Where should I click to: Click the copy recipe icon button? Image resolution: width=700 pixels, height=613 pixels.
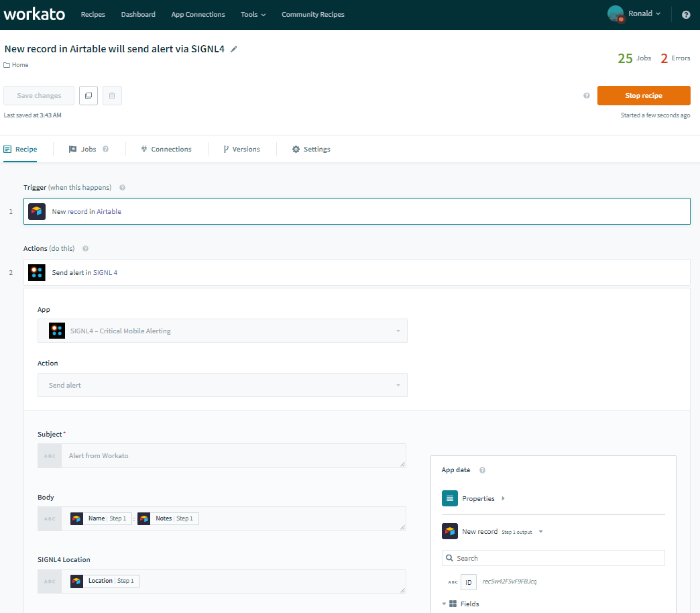point(89,95)
